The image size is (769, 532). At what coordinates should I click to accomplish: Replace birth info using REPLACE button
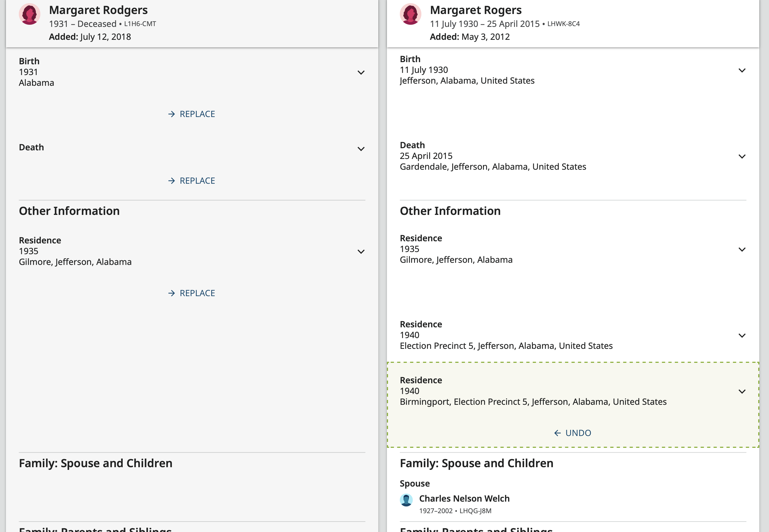[x=197, y=114]
